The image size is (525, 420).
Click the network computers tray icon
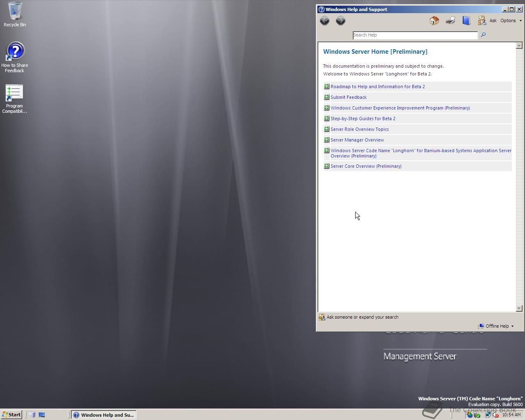coord(488,415)
